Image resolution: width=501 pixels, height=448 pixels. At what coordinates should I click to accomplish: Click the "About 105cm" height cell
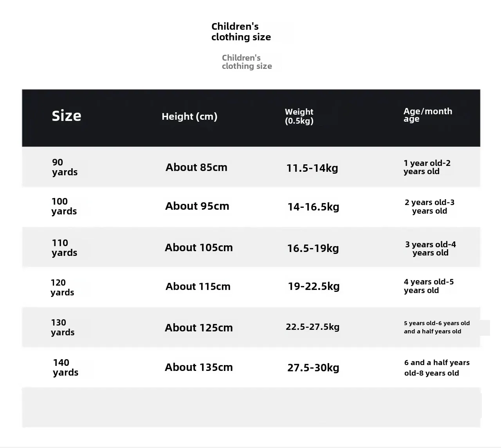tap(199, 248)
